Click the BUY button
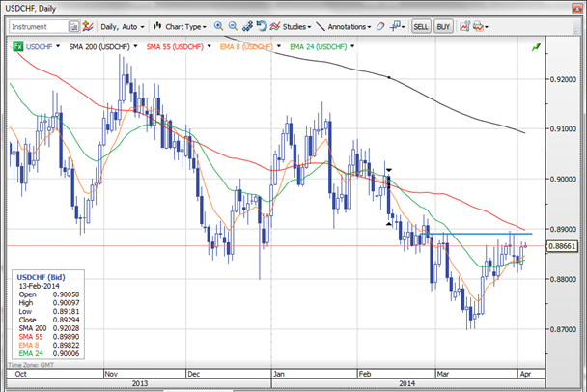The height and width of the screenshot is (392, 587). tap(443, 27)
